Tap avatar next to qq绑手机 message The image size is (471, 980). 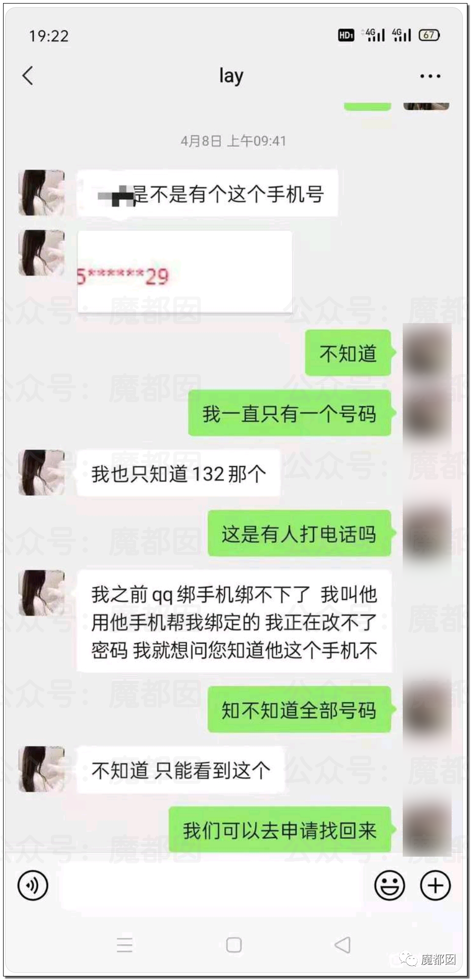(x=42, y=593)
